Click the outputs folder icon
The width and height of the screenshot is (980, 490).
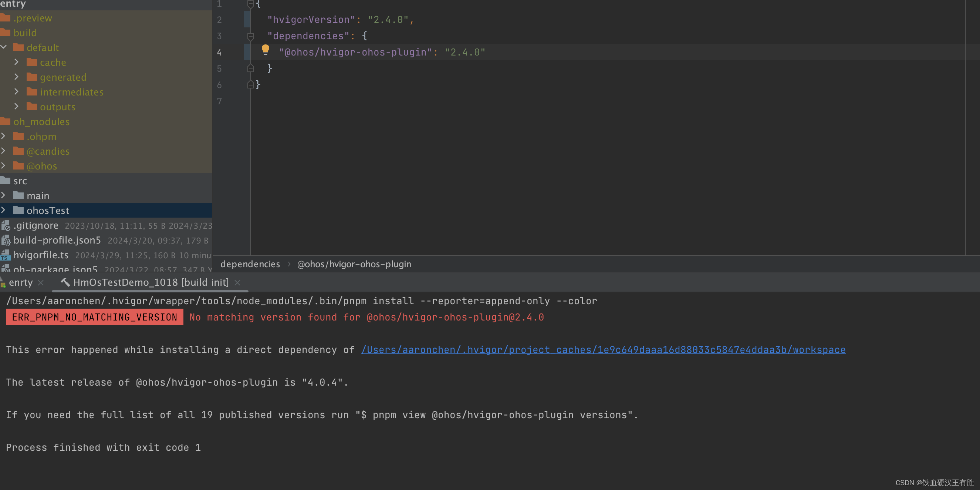click(31, 107)
